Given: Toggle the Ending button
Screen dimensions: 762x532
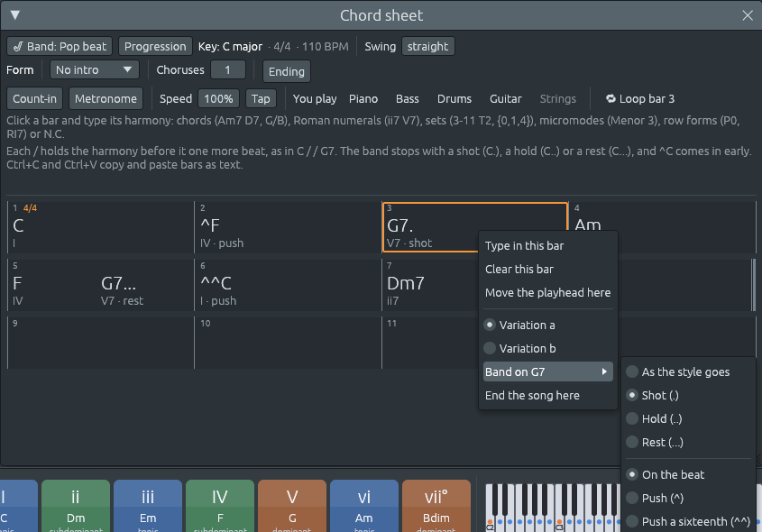Looking at the screenshot, I should click(286, 71).
